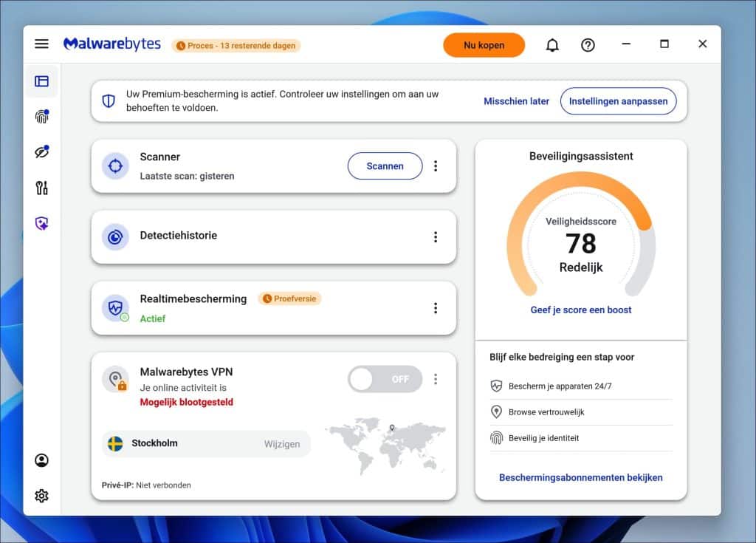This screenshot has width=756, height=543.
Task: Select Instellingen aanpassen in the banner
Action: click(618, 101)
